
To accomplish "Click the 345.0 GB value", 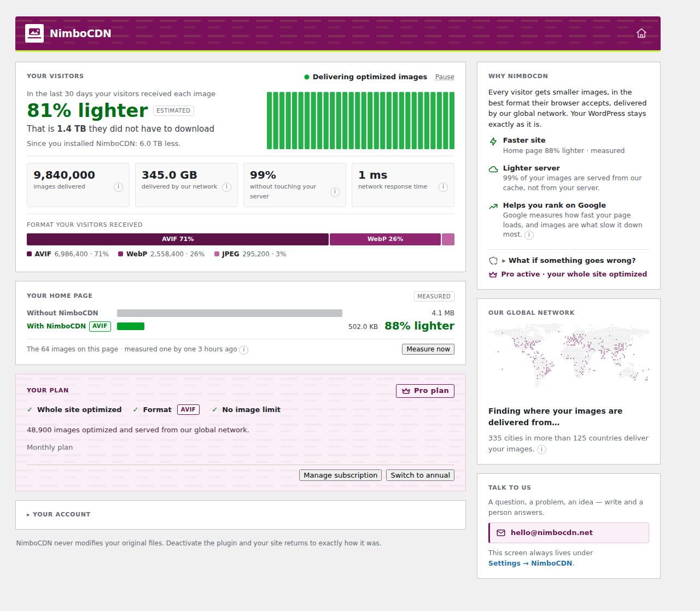I will tap(170, 175).
